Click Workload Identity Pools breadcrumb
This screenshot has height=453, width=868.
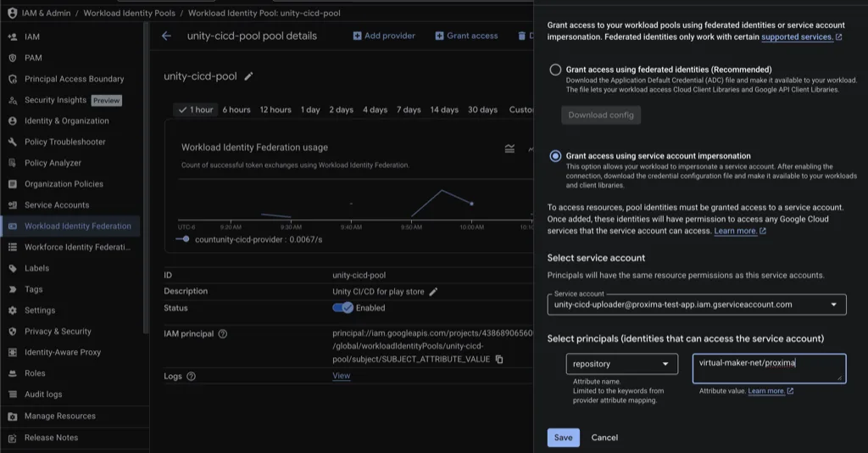click(129, 14)
